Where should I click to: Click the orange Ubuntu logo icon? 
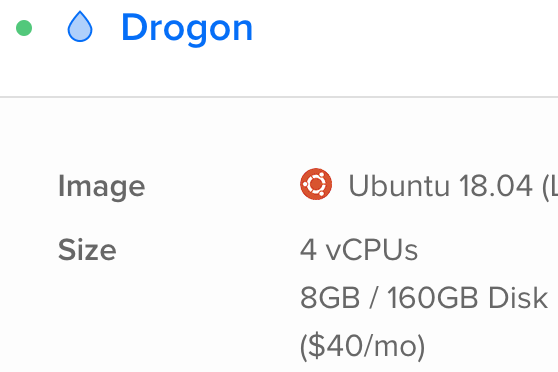coord(316,184)
